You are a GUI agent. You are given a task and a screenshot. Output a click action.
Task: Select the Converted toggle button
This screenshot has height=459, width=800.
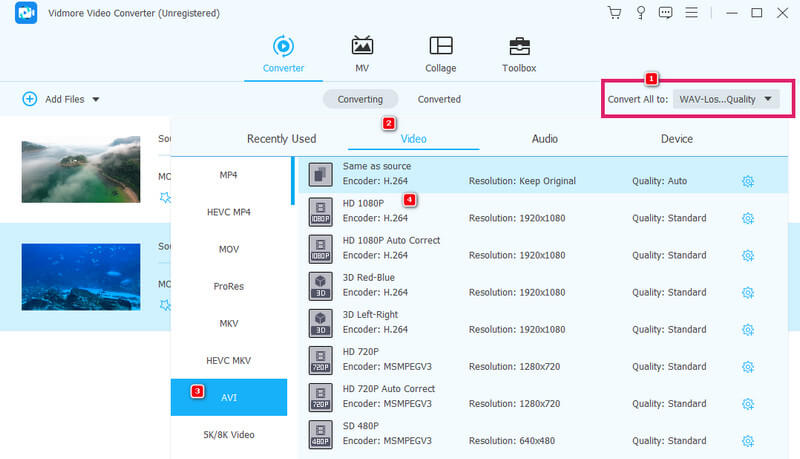(x=439, y=99)
